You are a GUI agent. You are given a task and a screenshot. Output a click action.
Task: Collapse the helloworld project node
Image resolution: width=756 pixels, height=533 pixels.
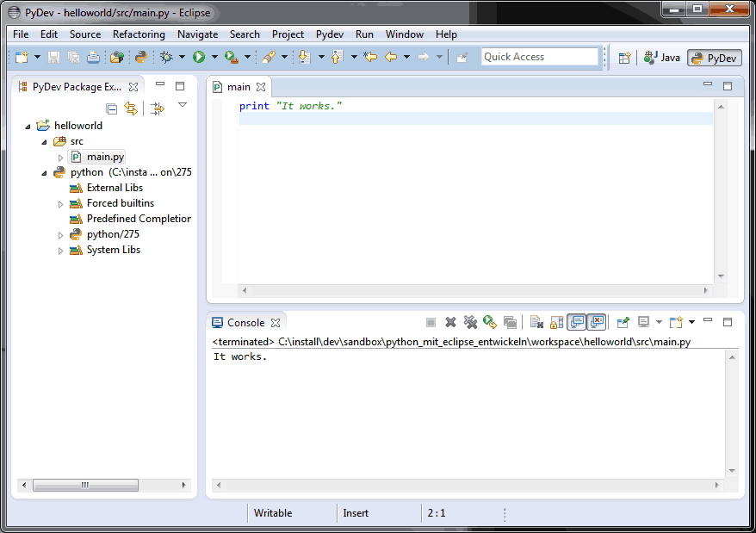pos(28,127)
